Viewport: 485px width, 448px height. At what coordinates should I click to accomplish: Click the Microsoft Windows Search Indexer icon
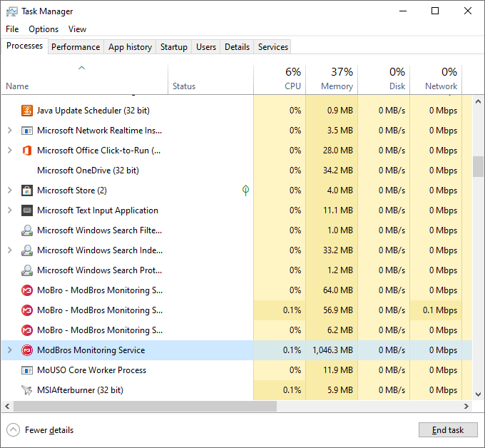(x=27, y=250)
